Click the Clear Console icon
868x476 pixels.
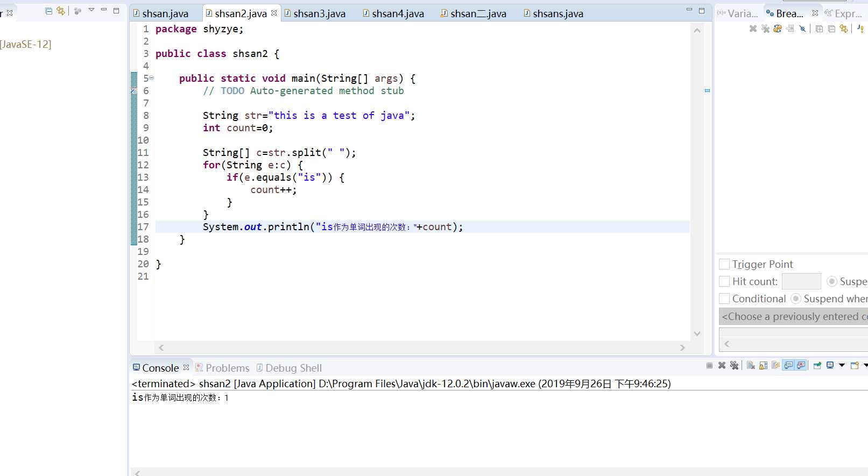click(x=751, y=365)
